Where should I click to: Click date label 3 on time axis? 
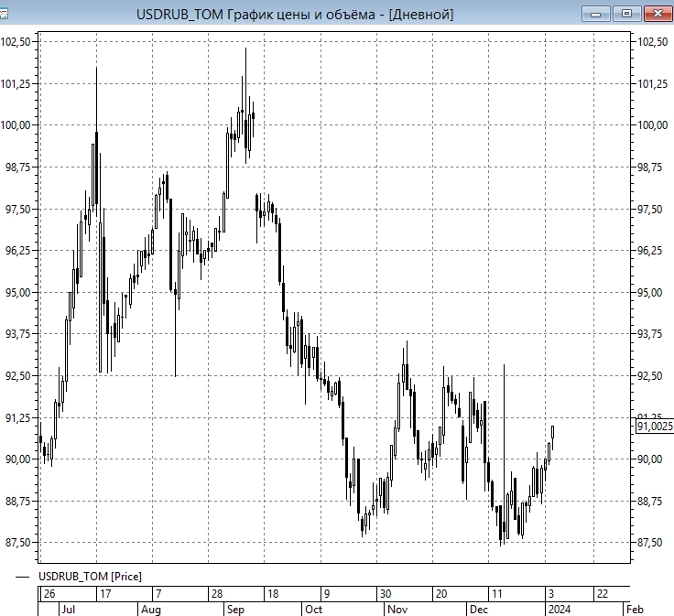click(x=551, y=594)
